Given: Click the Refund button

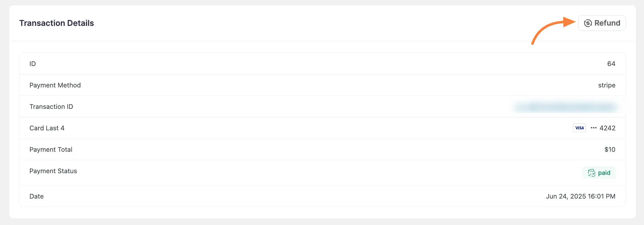Looking at the screenshot, I should 602,23.
